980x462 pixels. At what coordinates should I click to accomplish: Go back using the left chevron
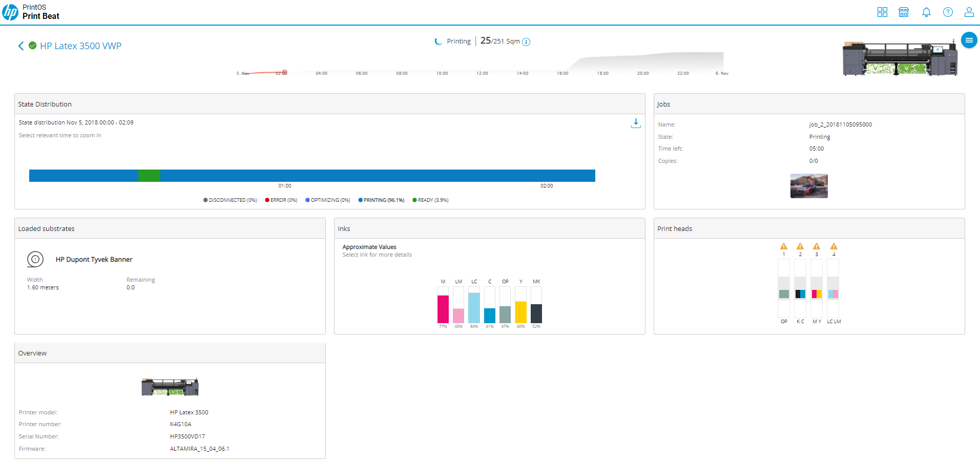click(21, 46)
